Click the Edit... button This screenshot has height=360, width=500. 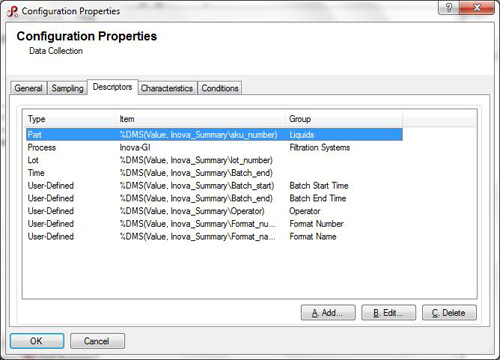(x=389, y=313)
